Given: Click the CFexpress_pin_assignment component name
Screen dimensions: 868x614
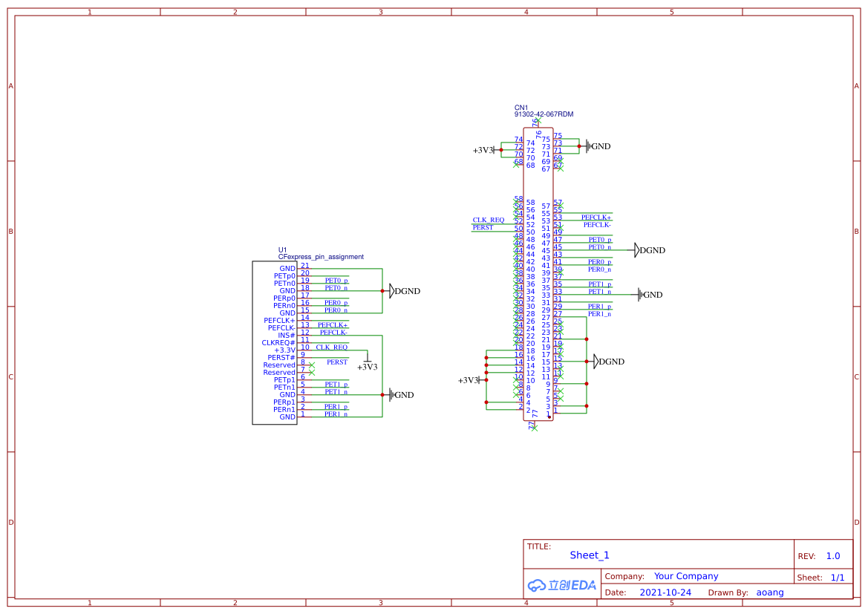Looking at the screenshot, I should pos(321,257).
